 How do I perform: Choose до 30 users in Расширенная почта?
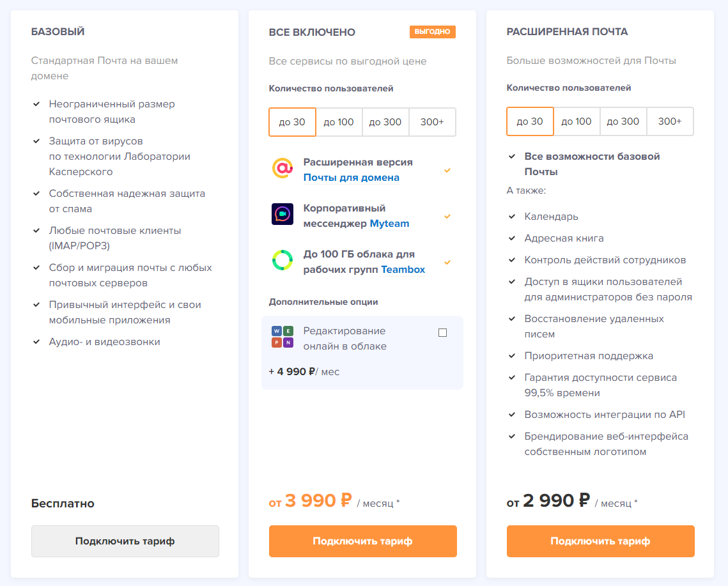coord(530,121)
